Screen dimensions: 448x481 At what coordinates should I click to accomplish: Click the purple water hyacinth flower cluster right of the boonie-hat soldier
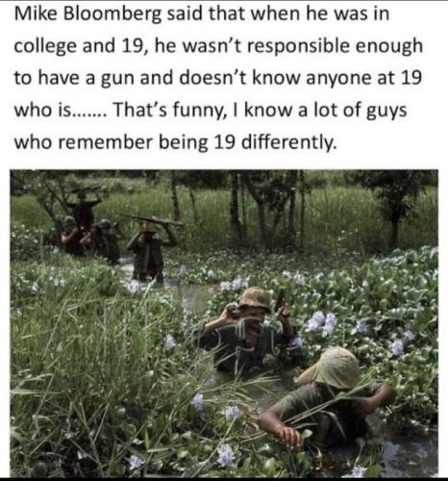[321, 323]
